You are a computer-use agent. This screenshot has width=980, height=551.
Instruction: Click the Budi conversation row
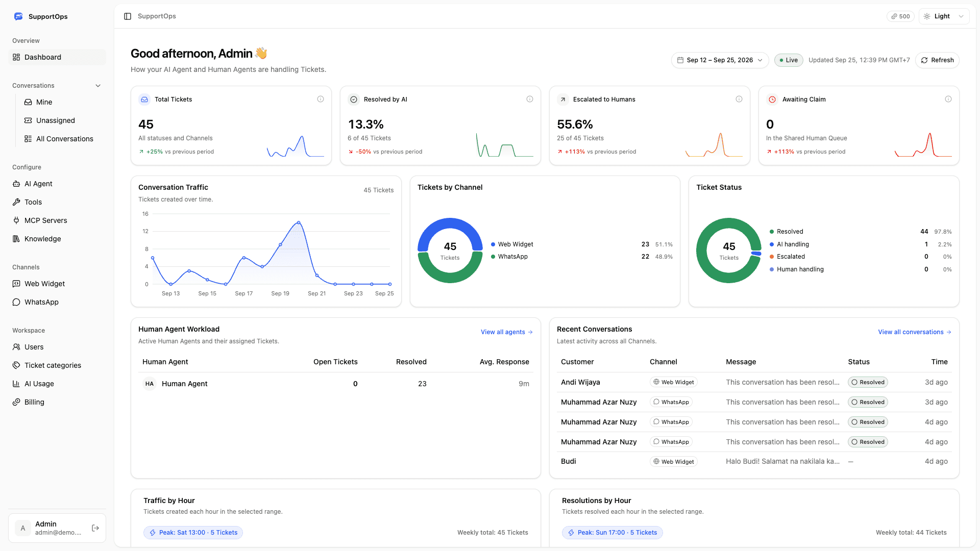(x=754, y=461)
